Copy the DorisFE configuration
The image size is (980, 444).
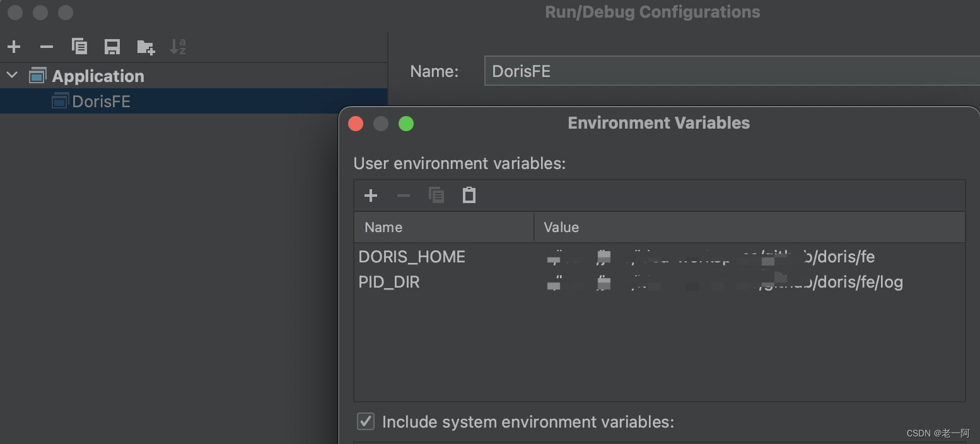[x=79, y=46]
